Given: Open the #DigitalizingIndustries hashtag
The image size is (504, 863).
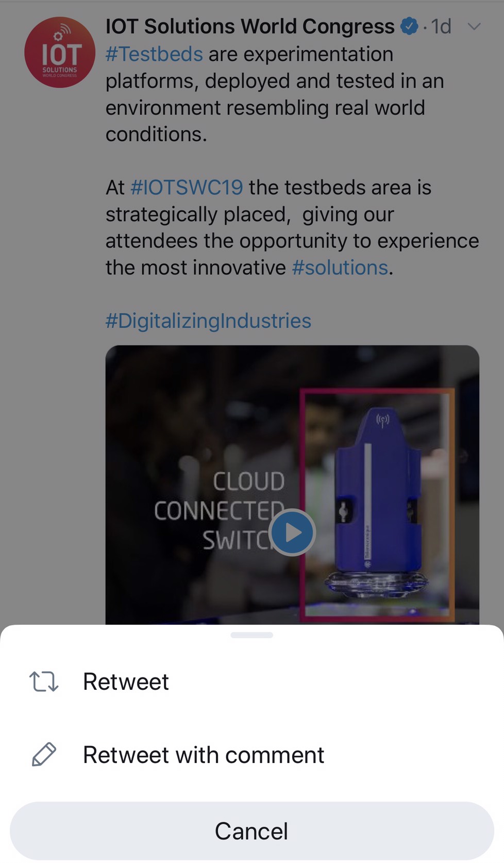Looking at the screenshot, I should click(x=208, y=321).
